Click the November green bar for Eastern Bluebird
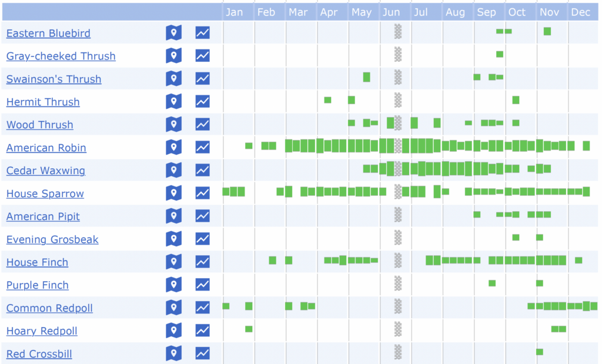The image size is (602, 364). (547, 31)
